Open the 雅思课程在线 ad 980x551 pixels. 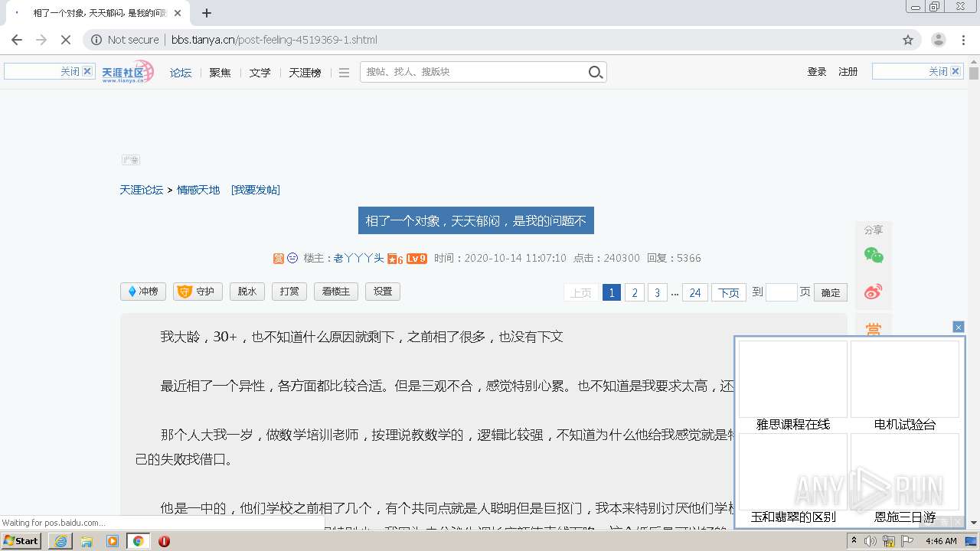pos(793,425)
